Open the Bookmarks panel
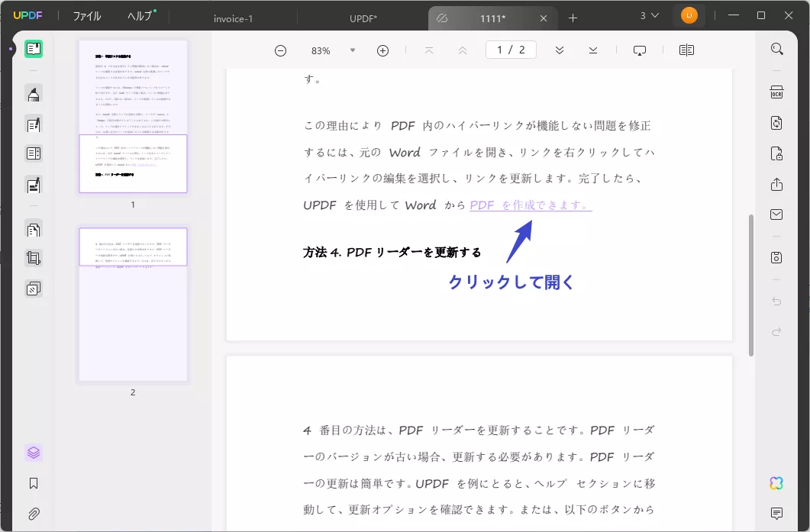 pyautogui.click(x=34, y=483)
